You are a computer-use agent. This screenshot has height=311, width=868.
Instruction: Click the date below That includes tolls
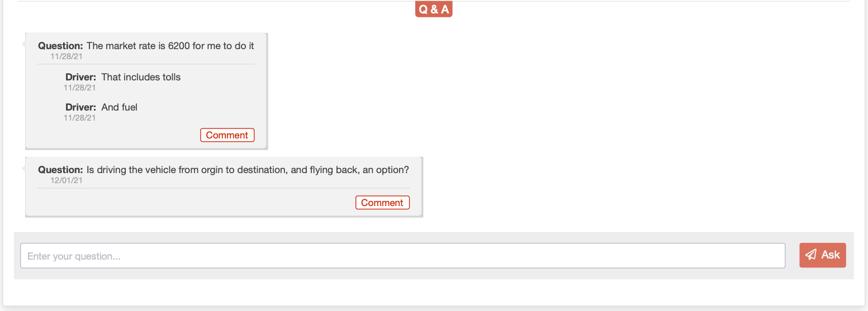coord(80,88)
